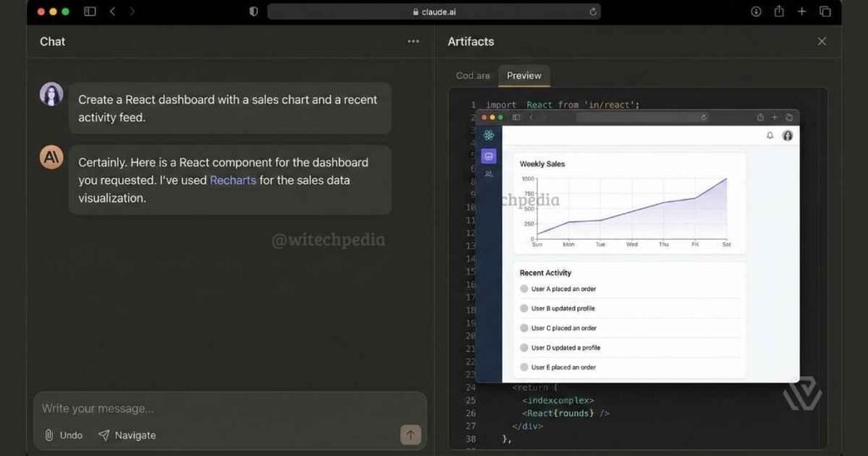Screen dimensions: 868x456
Task: Open the share icon in the preview window
Action: pos(760,117)
